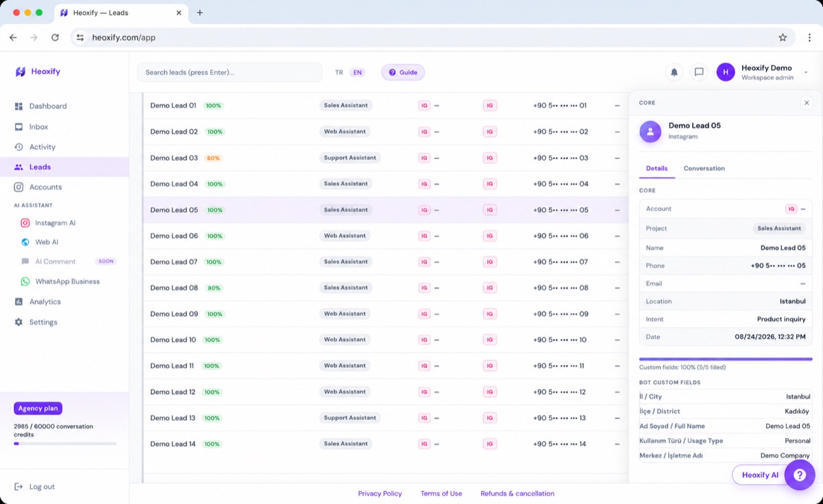The image size is (823, 504).
Task: Open the chat messages icon
Action: (699, 72)
